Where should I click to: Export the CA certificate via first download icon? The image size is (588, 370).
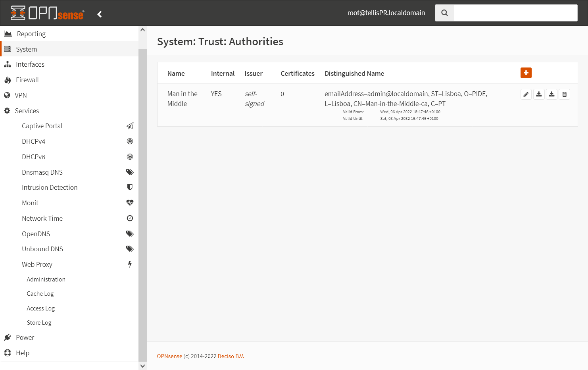click(539, 94)
